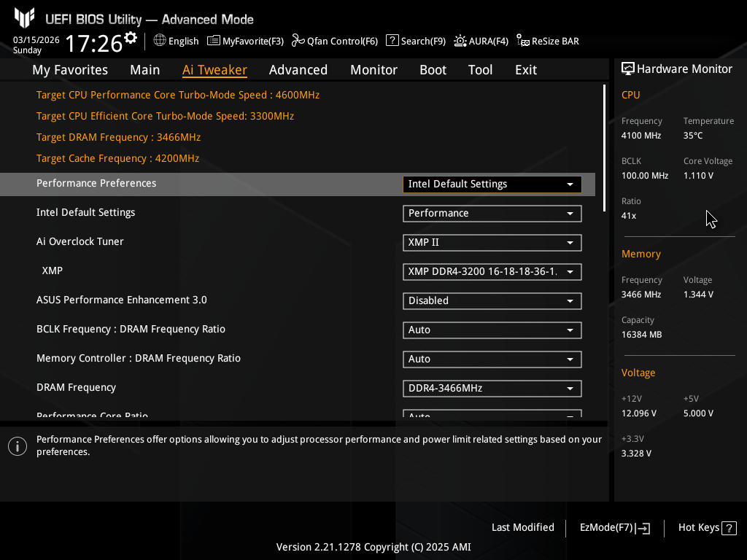Click the globe icon for language

click(160, 41)
